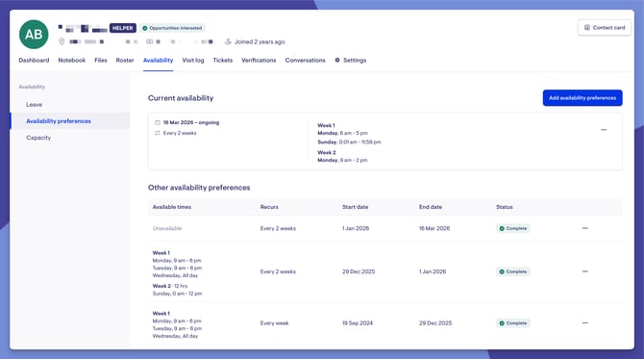Screen dimensions: 644x359
Task: Click the Start date column header
Action: tap(356, 207)
